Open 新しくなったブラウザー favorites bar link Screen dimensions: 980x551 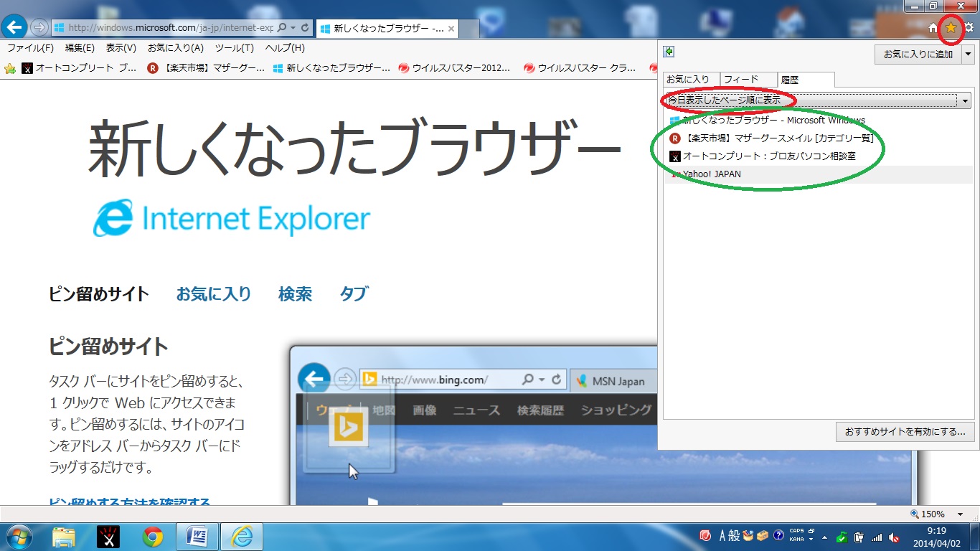pos(332,68)
